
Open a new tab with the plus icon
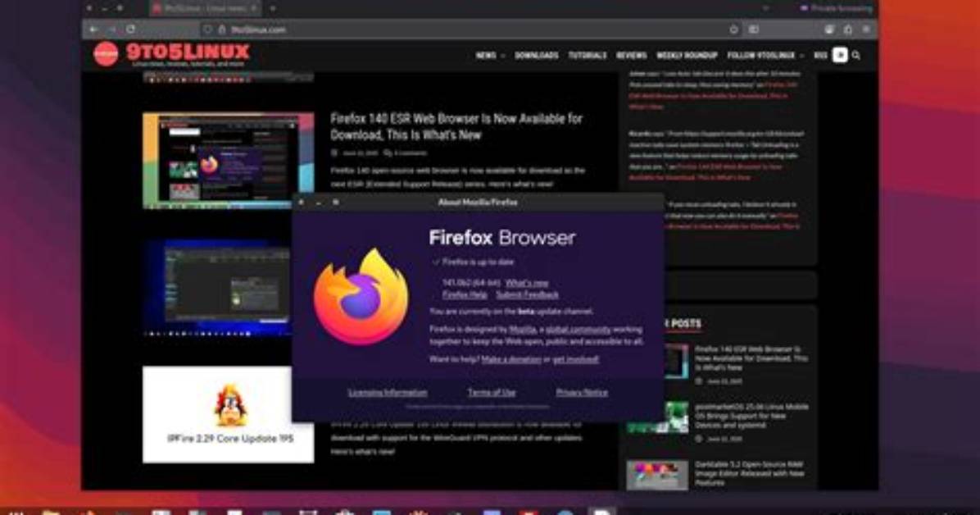coord(273,9)
